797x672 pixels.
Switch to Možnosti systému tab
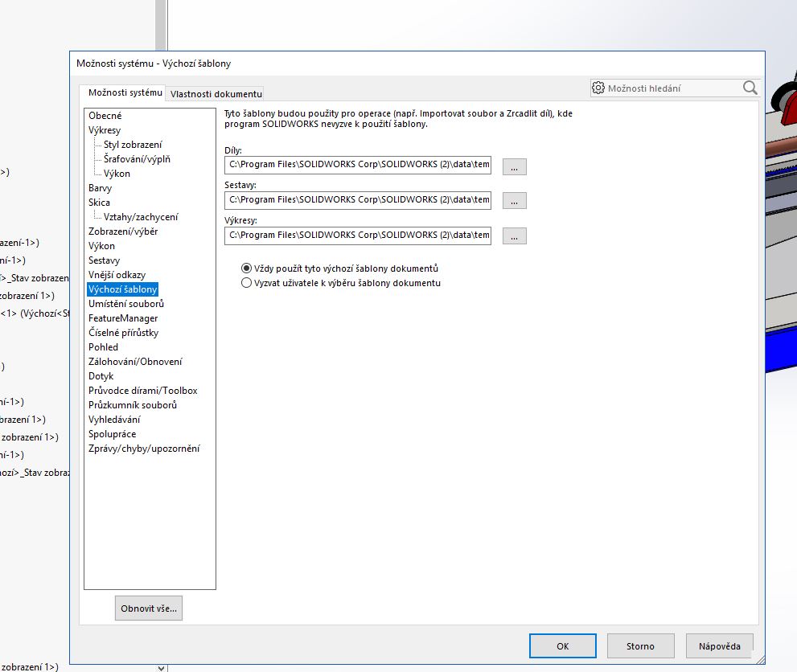(x=125, y=93)
